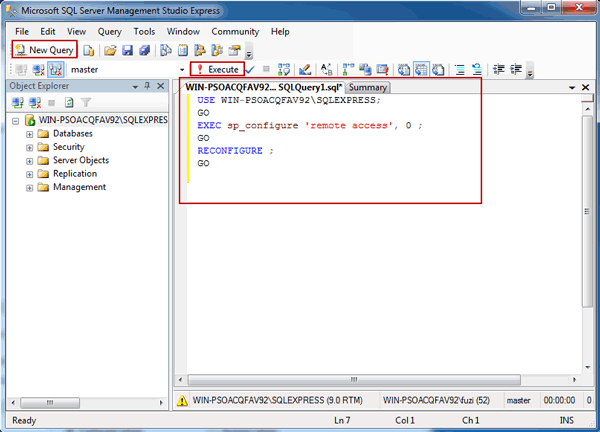Click the Execute button

(x=217, y=69)
